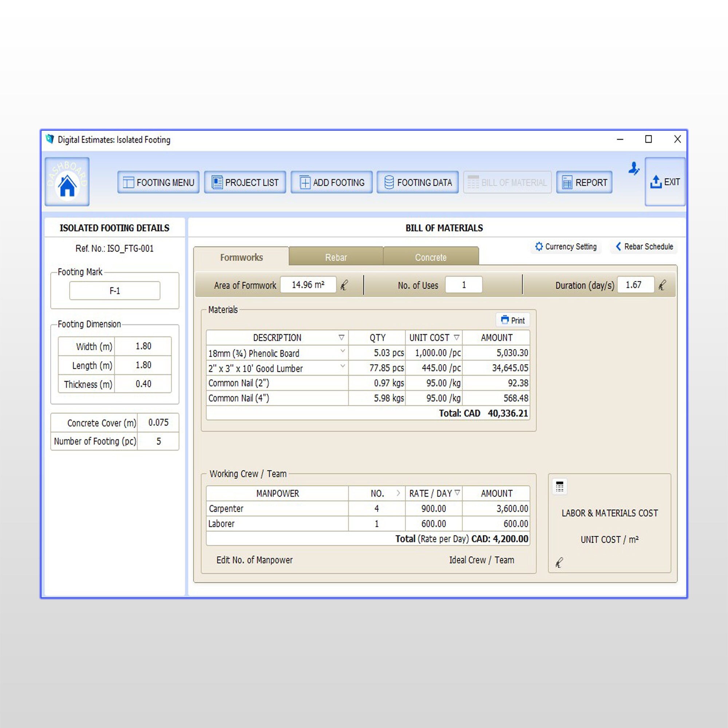The height and width of the screenshot is (728, 728).
Task: Click the Add Footing toolbar item
Action: (331, 182)
